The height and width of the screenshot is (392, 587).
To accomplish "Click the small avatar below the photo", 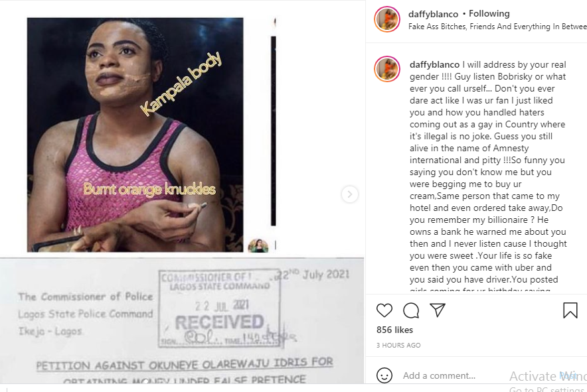I will click(x=258, y=245).
